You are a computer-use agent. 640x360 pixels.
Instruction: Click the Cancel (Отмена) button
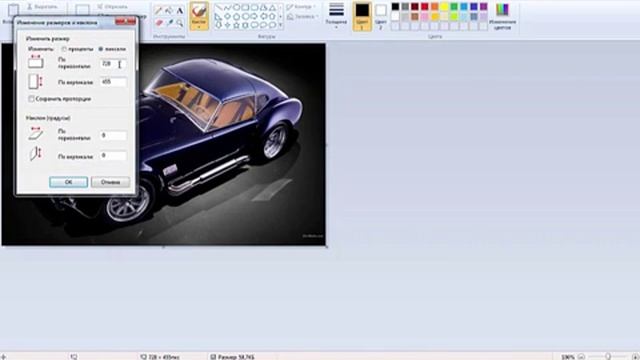111,182
